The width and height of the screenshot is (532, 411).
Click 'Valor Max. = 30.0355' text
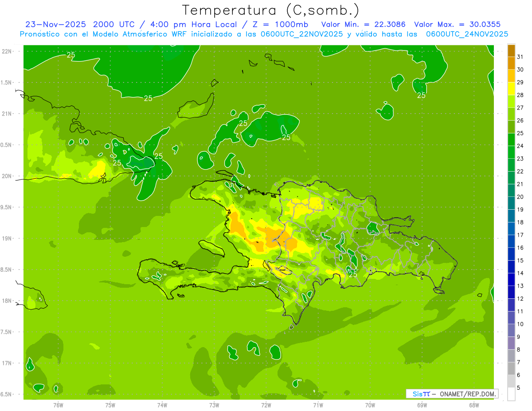(458, 24)
